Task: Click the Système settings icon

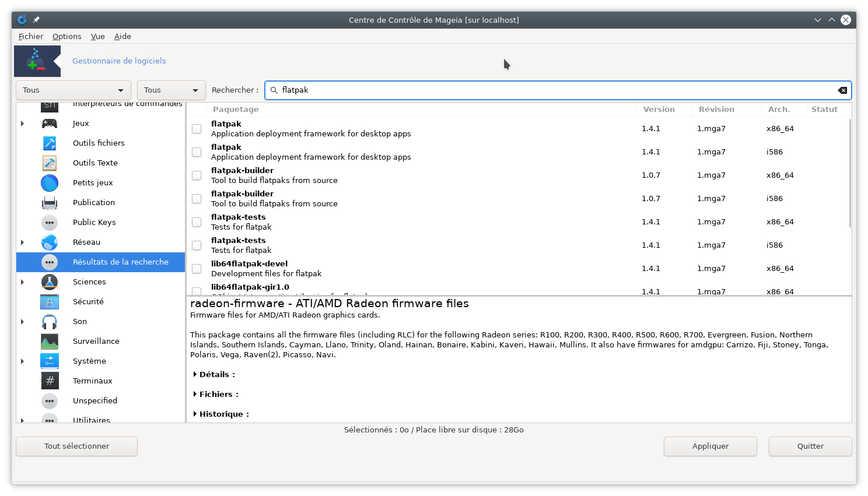Action: tap(50, 361)
